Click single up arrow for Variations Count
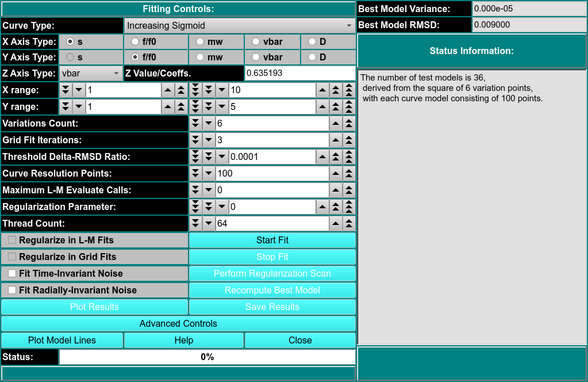The width and height of the screenshot is (588, 382). tap(336, 124)
